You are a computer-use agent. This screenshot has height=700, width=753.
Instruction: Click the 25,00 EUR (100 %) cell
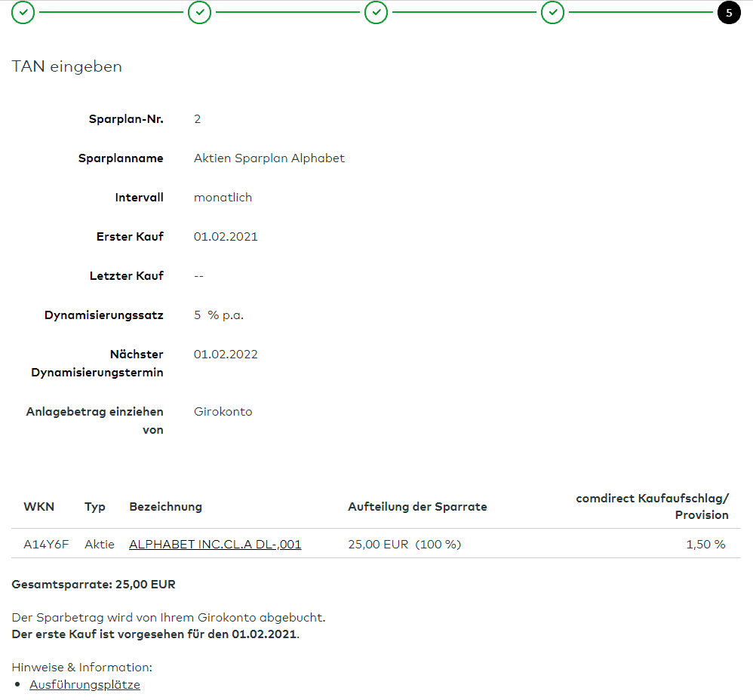[x=404, y=545]
